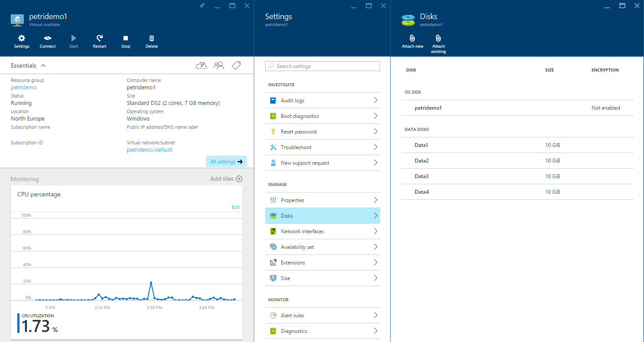The width and height of the screenshot is (644, 342).
Task: Select the Data3 disk row
Action: tap(517, 176)
